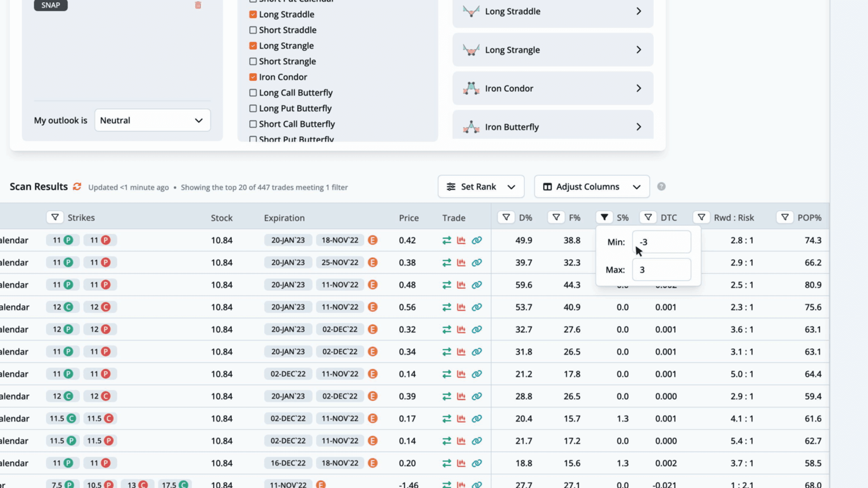Copy link icon for price 0.56 row
Screen dimensions: 868x488
pyautogui.click(x=477, y=307)
